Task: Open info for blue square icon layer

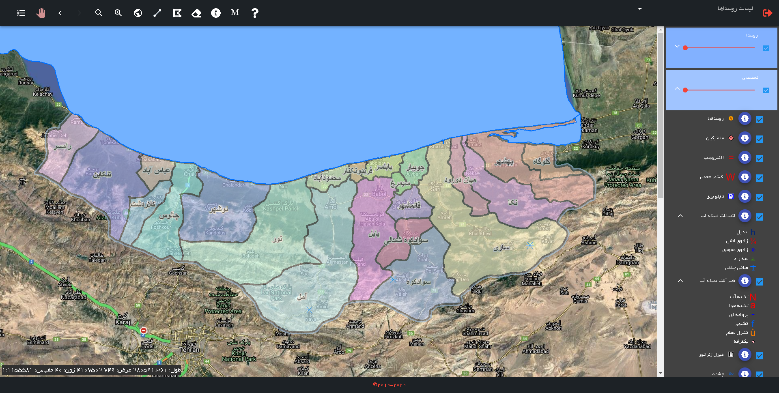Action: [x=744, y=197]
